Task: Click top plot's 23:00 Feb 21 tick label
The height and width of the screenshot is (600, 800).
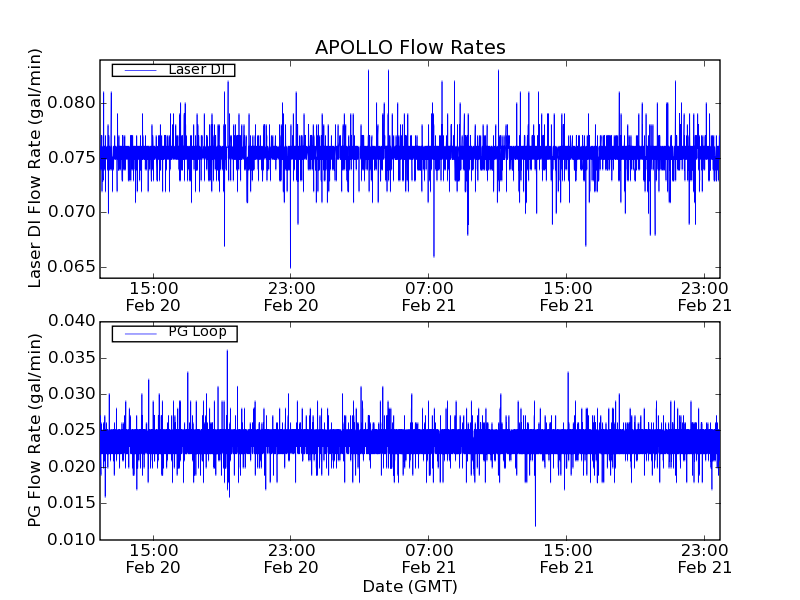Action: pyautogui.click(x=705, y=297)
